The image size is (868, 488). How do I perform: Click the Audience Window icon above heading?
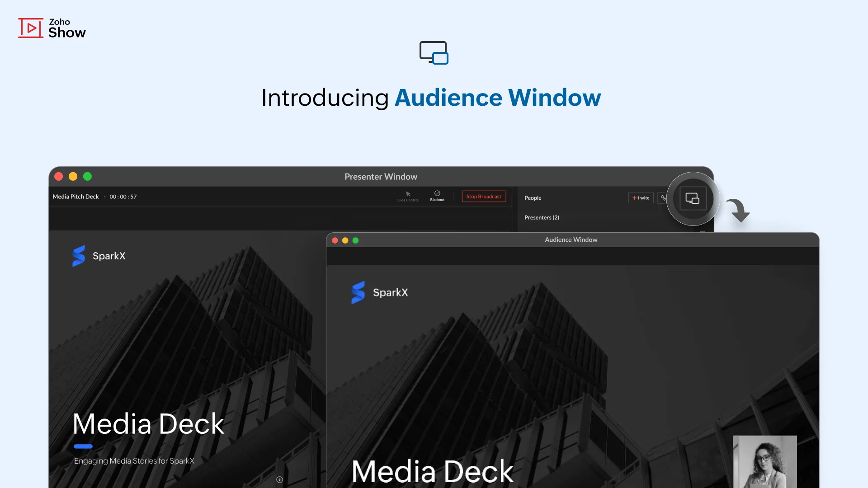434,53
